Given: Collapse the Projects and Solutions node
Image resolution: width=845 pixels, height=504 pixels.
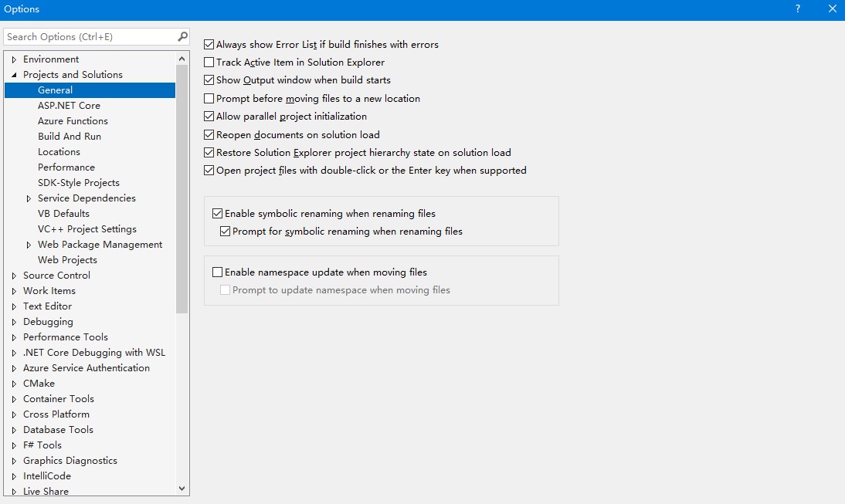Looking at the screenshot, I should pos(14,75).
